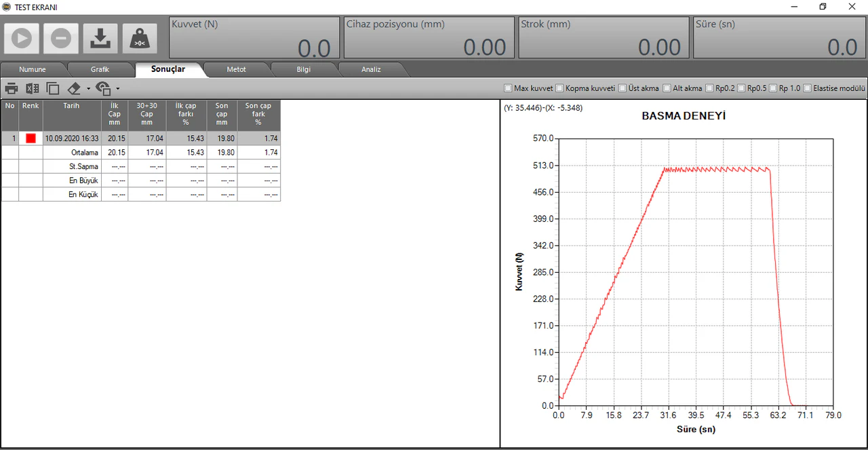Expand the view icon dropdown arrow

pos(117,89)
